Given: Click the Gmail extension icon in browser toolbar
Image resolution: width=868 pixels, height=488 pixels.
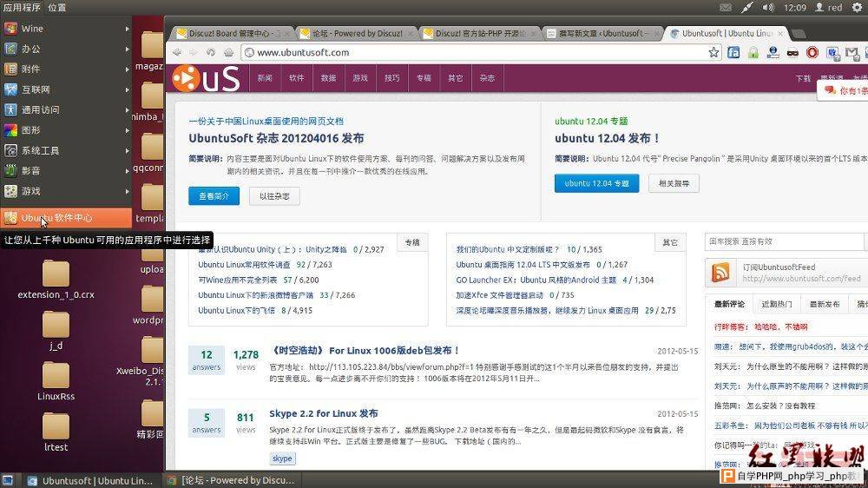Looking at the screenshot, I should [852, 53].
